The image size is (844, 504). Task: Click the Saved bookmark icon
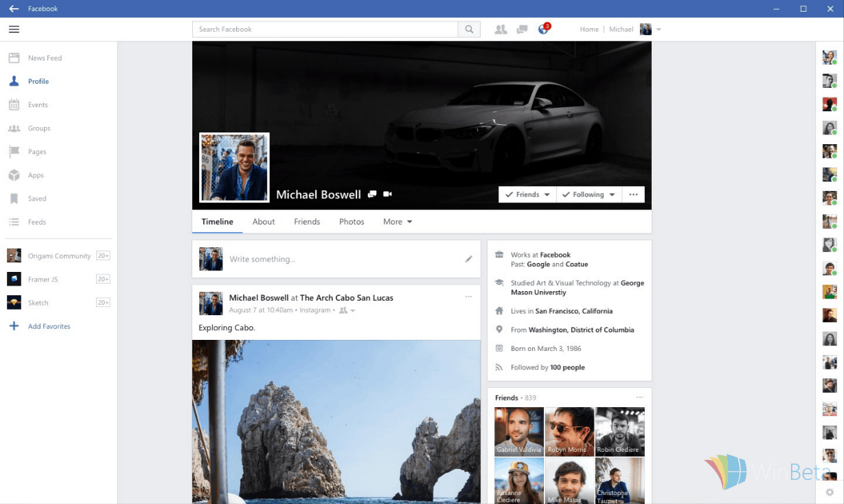tap(14, 198)
